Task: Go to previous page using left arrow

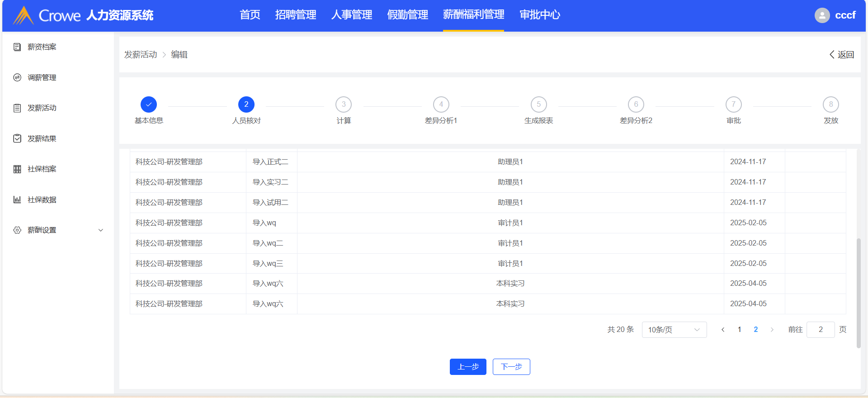Action: pyautogui.click(x=723, y=330)
